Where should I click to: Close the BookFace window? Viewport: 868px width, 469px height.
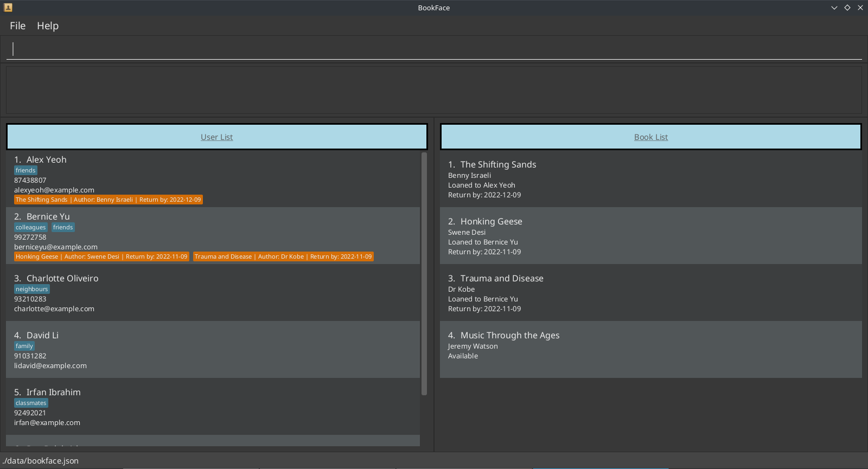click(x=860, y=8)
